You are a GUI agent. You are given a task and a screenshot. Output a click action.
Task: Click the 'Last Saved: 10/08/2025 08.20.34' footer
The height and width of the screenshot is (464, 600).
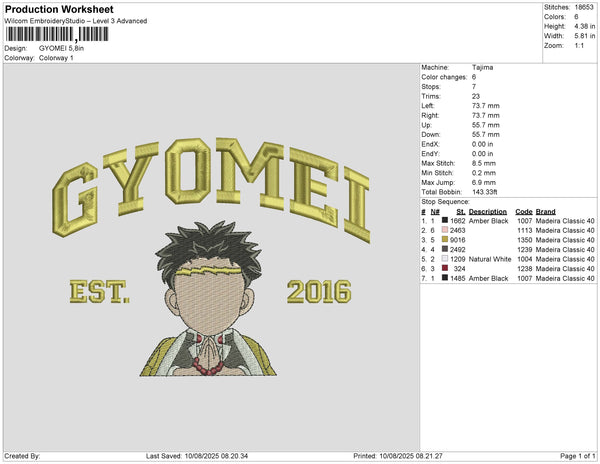197,456
